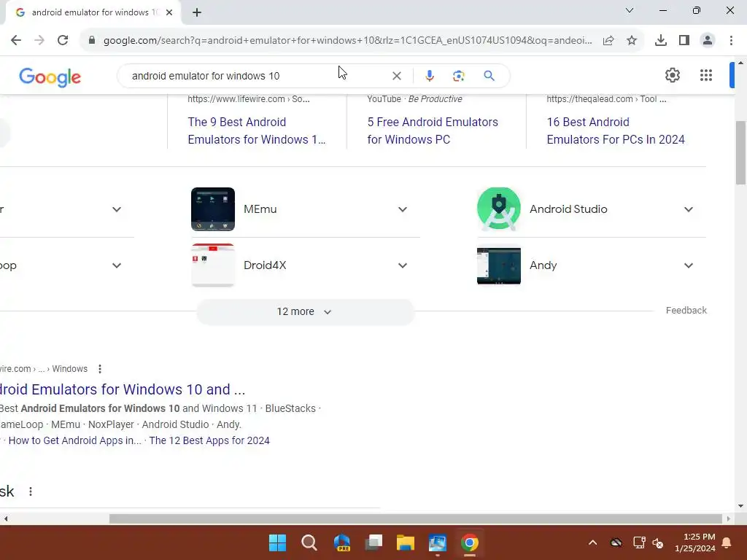Viewport: 747px width, 560px height.
Task: Open File Explorer from taskbar
Action: coord(406,542)
